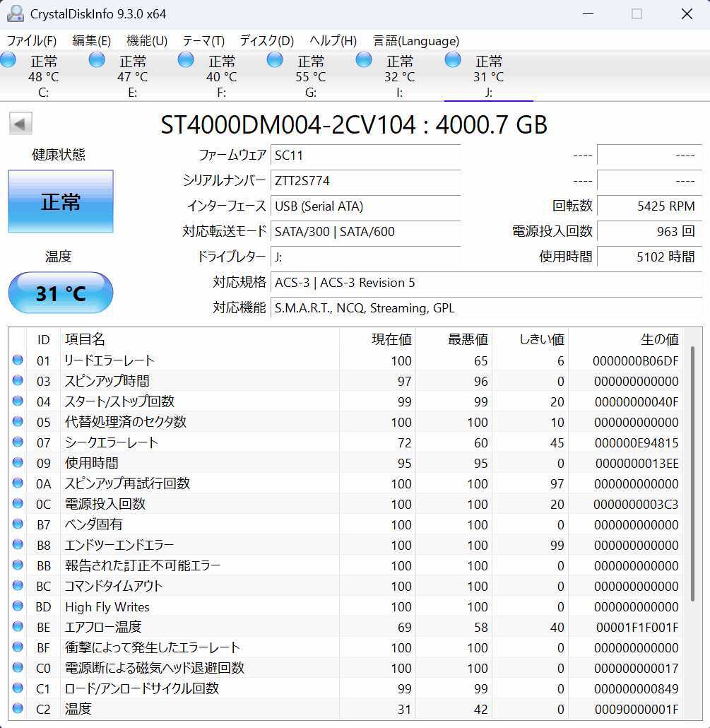710x728 pixels.
Task: Click the 正常 health status button
Action: (61, 201)
